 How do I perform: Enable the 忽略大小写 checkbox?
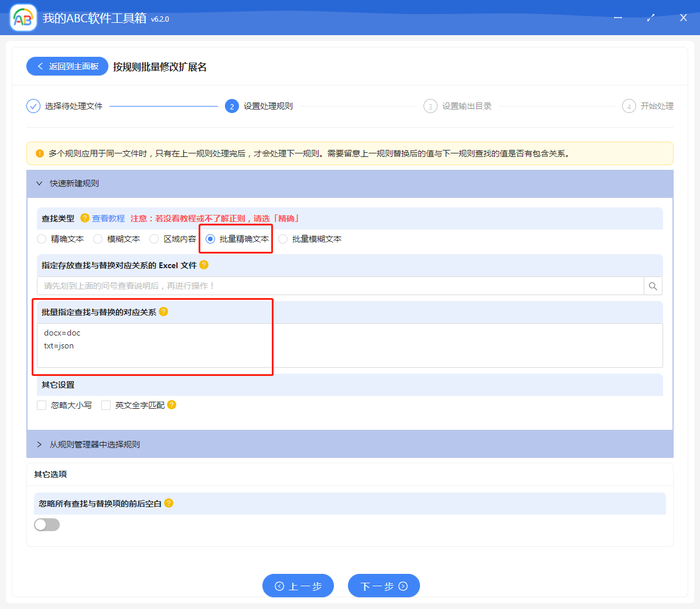pos(41,405)
